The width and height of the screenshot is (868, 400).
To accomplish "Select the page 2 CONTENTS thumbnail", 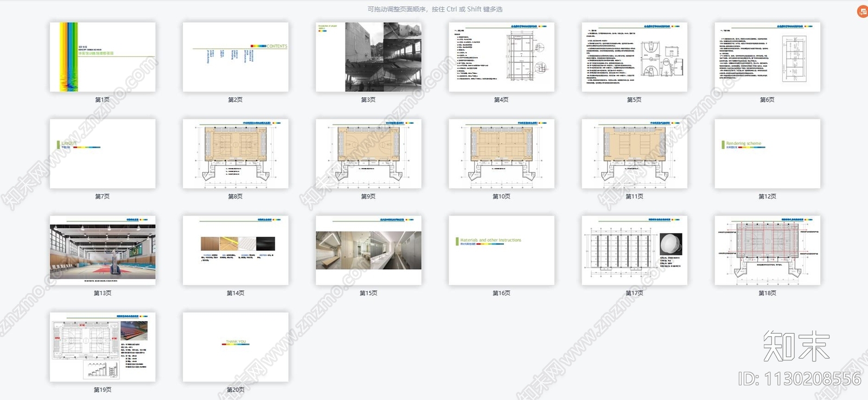I will point(235,57).
